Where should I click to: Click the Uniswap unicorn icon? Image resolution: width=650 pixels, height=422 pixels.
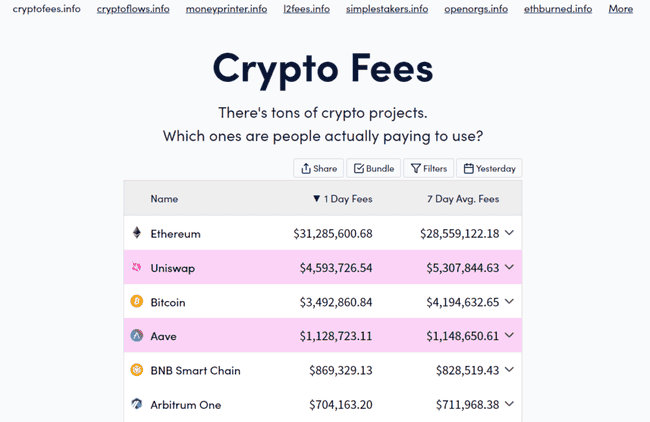(x=137, y=268)
